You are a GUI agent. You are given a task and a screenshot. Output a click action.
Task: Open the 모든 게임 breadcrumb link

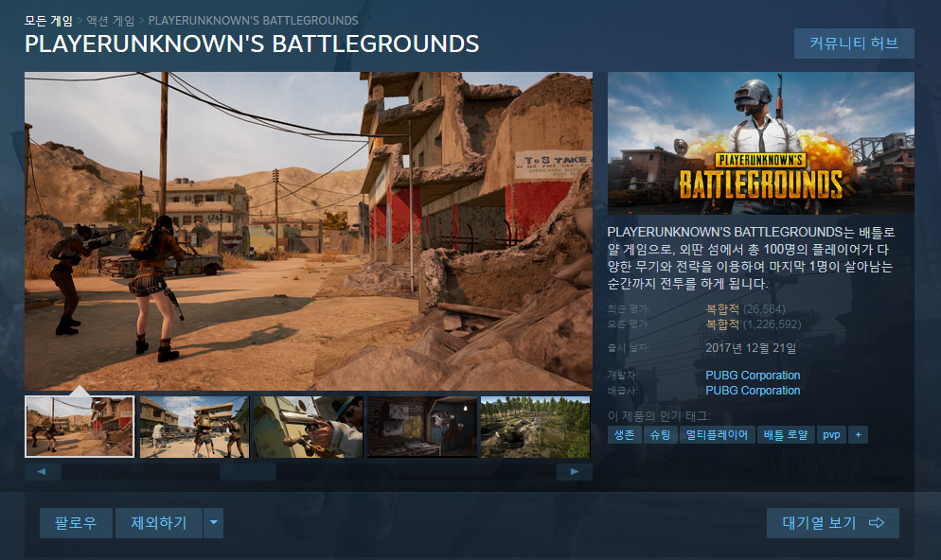(x=48, y=21)
